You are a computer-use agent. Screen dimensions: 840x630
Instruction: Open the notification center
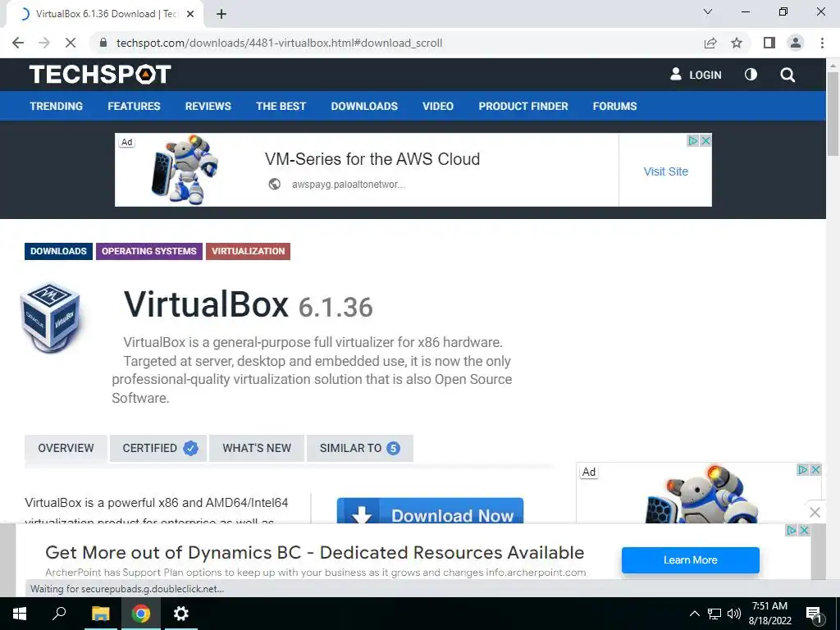pos(814,614)
